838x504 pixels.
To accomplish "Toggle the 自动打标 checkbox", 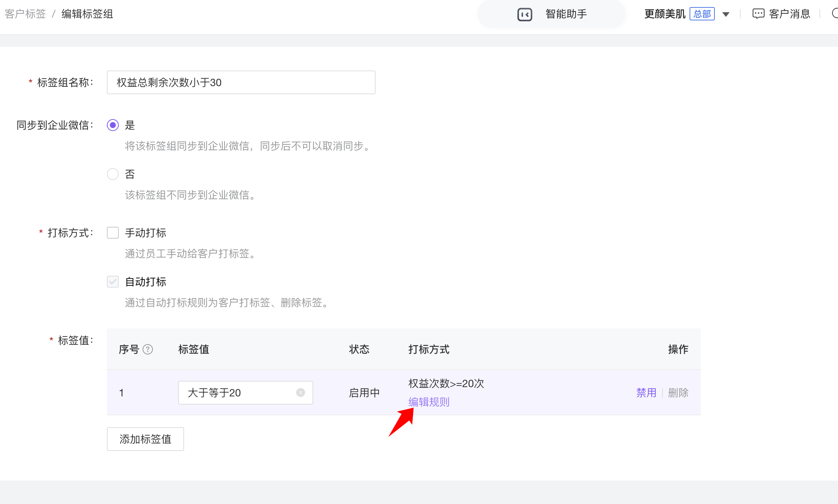I will (113, 282).
